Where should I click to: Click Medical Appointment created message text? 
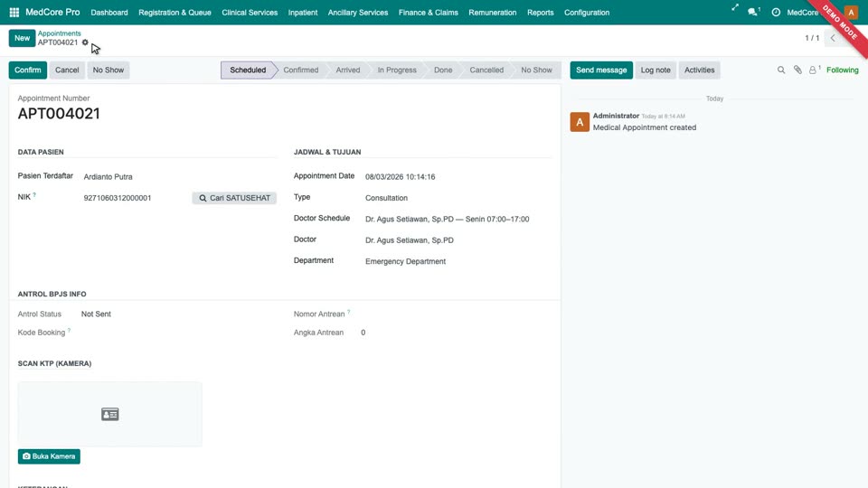[645, 127]
